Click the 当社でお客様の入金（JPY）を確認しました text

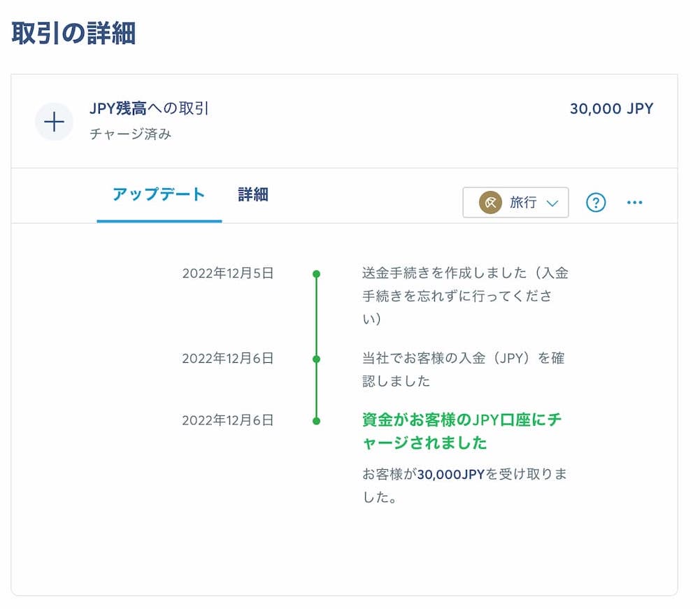464,369
